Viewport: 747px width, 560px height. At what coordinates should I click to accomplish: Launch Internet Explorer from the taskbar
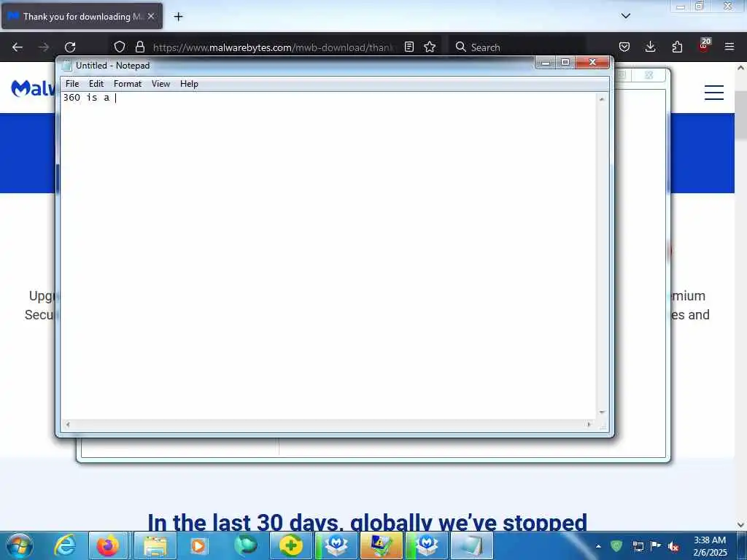[65, 545]
